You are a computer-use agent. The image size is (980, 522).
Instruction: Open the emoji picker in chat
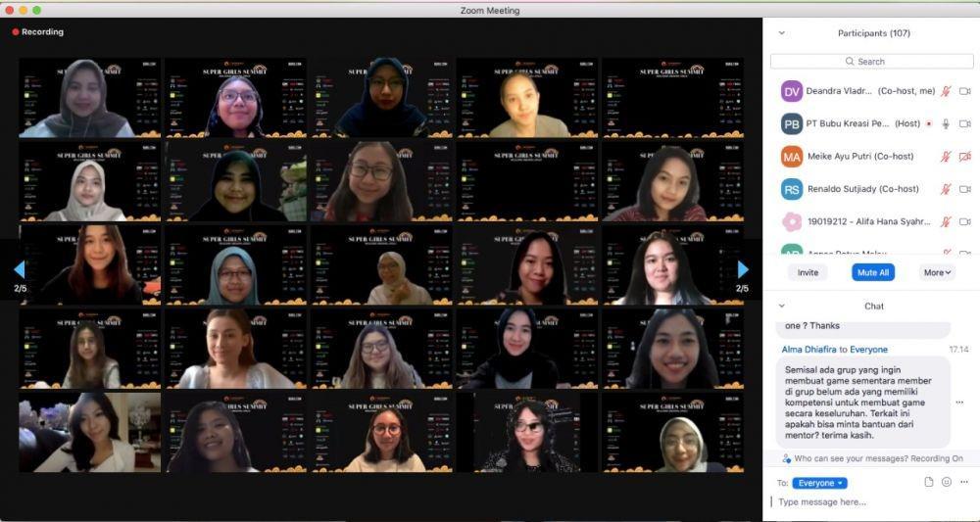[x=947, y=482]
